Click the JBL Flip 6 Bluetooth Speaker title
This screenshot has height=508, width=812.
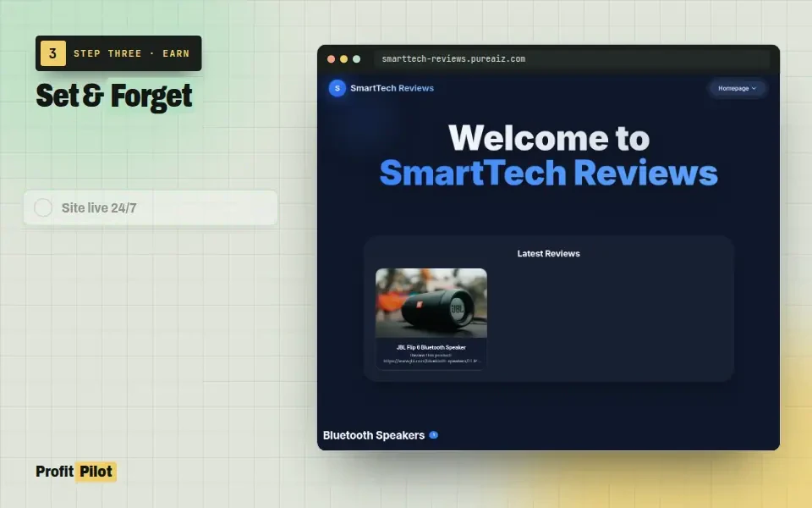(x=431, y=347)
